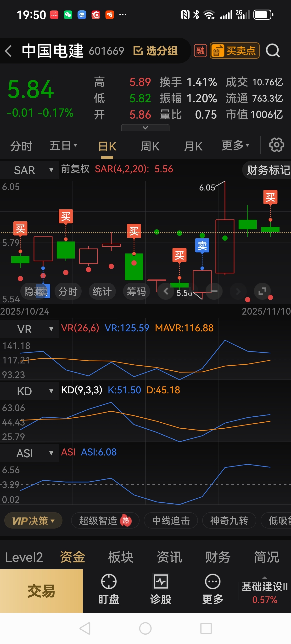Move chart right with arrow button
Image resolution: width=291 pixels, height=644 pixels.
pos(238,291)
